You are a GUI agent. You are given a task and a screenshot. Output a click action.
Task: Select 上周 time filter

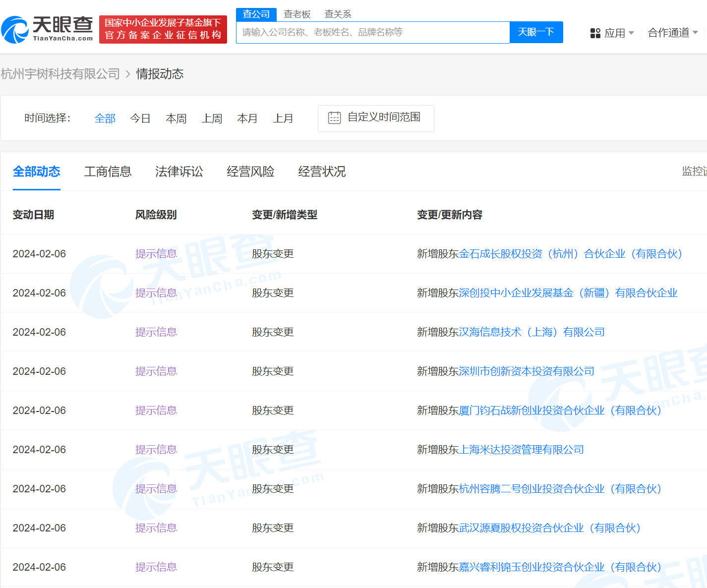pyautogui.click(x=212, y=118)
